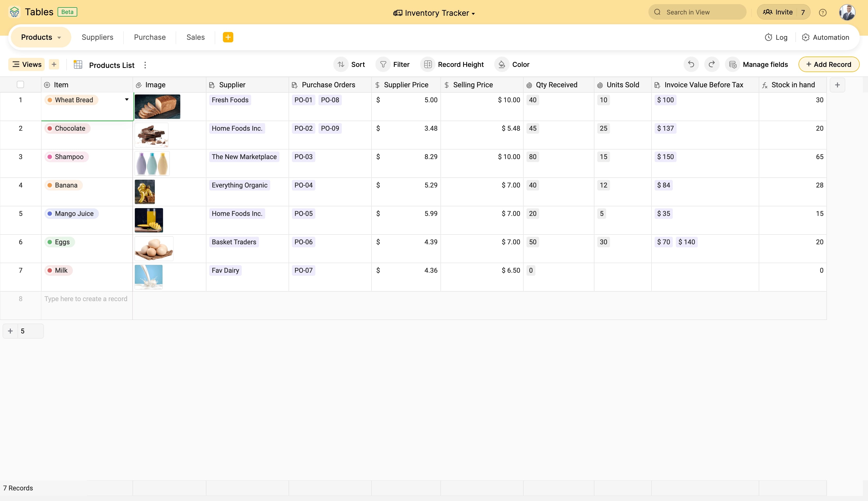Open the Fresh Foods supplier link

coord(230,100)
